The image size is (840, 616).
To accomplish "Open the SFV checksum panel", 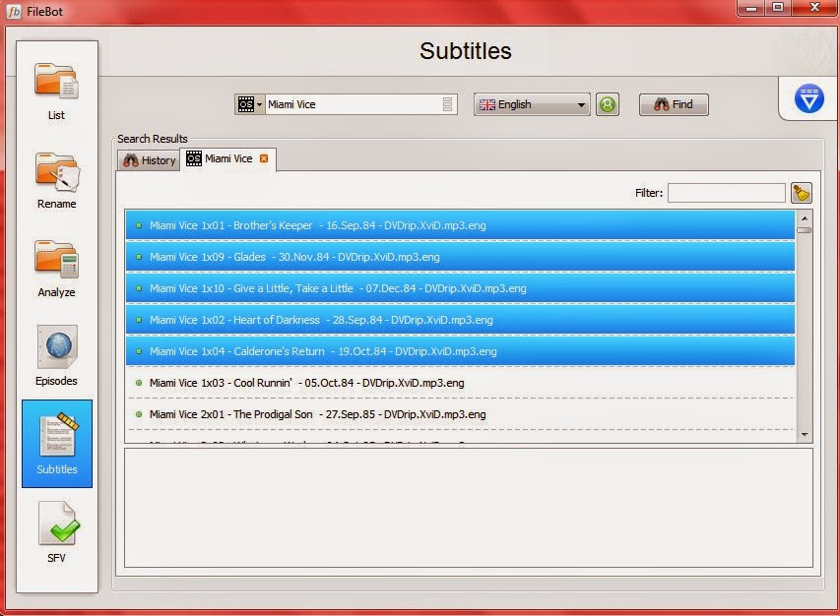I will click(x=56, y=532).
